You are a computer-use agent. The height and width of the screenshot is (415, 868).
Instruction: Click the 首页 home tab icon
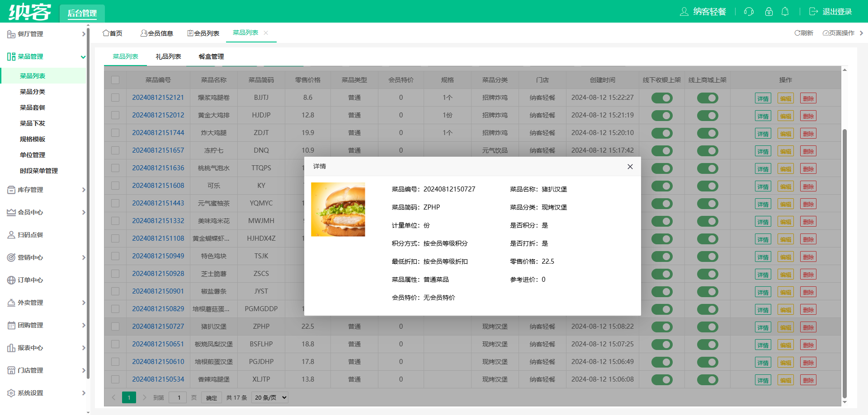(x=106, y=33)
